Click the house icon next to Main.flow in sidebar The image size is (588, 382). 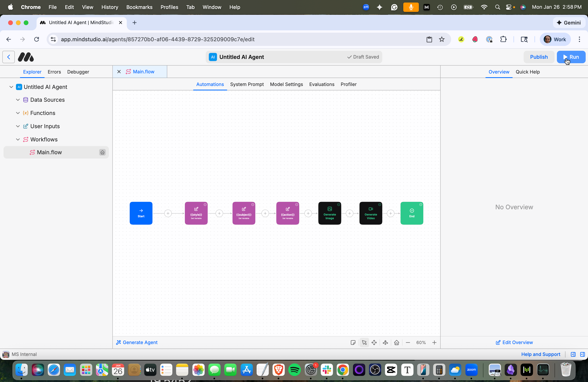tap(102, 152)
